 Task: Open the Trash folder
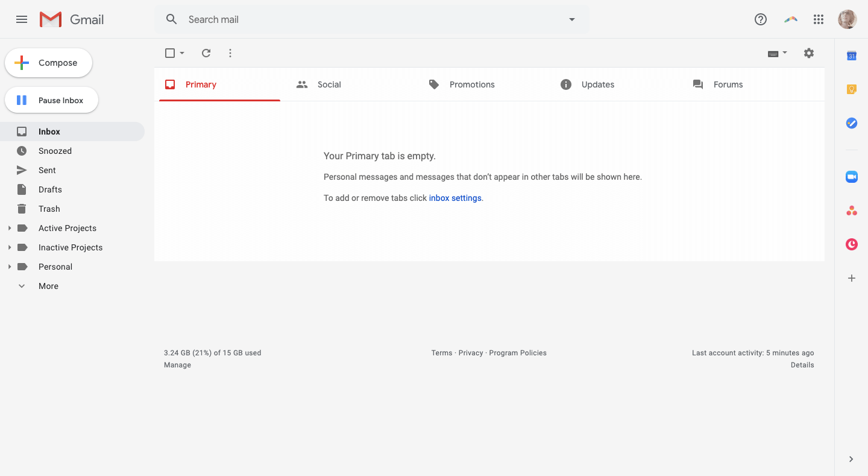pyautogui.click(x=72, y=209)
